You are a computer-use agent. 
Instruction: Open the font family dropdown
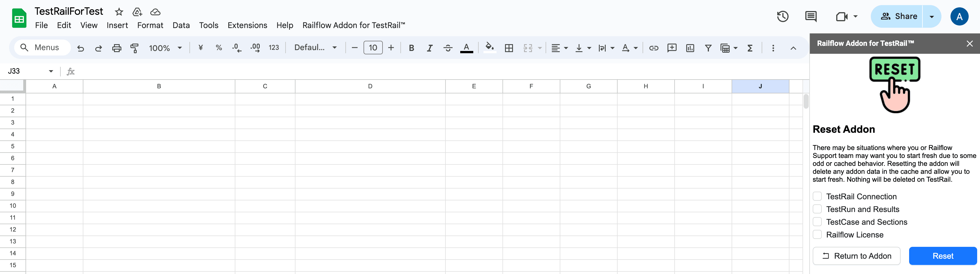click(x=315, y=48)
